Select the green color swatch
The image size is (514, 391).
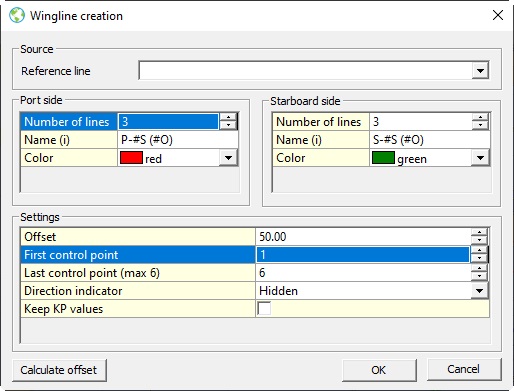[x=383, y=158]
